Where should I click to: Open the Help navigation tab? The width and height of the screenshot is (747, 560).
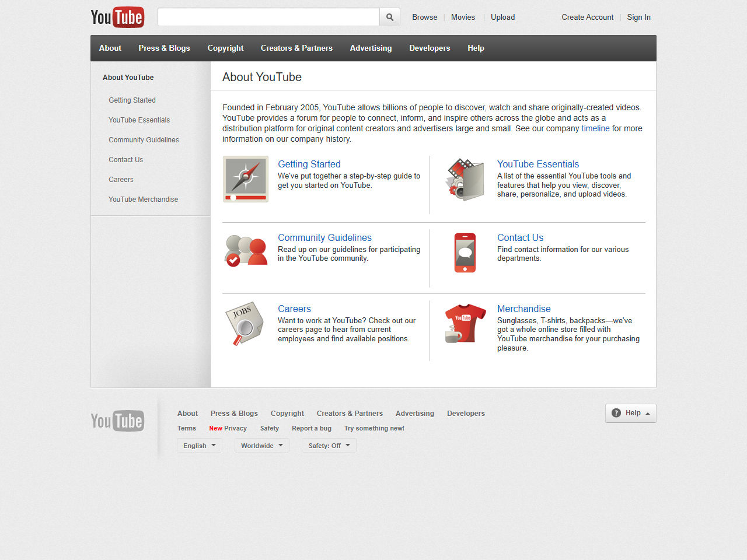(x=476, y=48)
